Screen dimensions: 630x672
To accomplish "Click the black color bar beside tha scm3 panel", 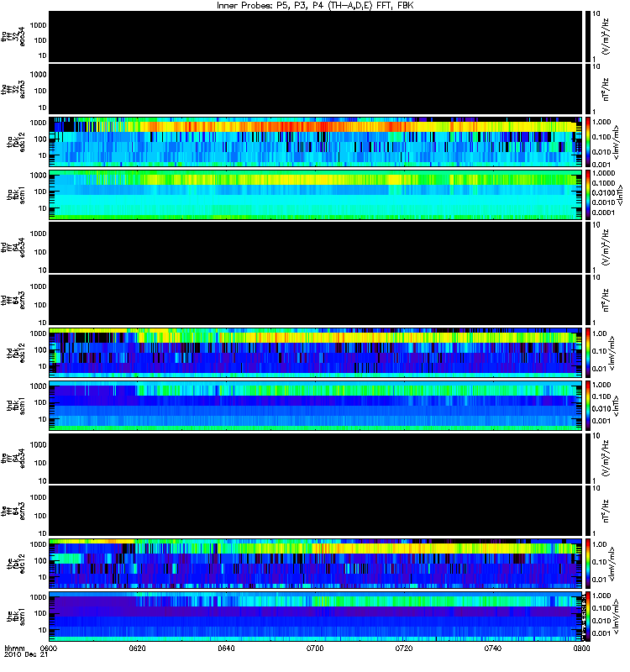I will tap(588, 89).
